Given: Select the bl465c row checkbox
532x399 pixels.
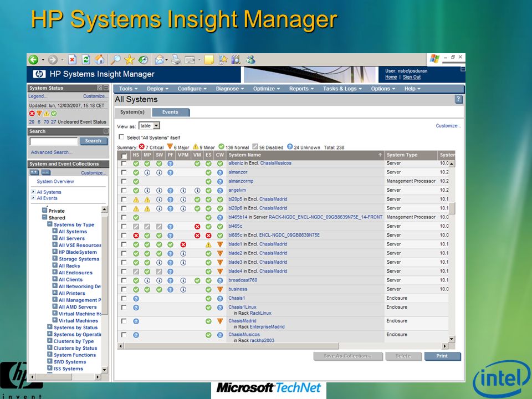Looking at the screenshot, I should point(124,226).
